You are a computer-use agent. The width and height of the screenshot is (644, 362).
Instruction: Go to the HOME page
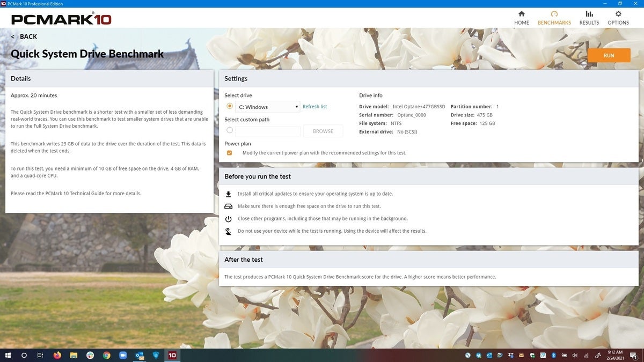tap(522, 18)
